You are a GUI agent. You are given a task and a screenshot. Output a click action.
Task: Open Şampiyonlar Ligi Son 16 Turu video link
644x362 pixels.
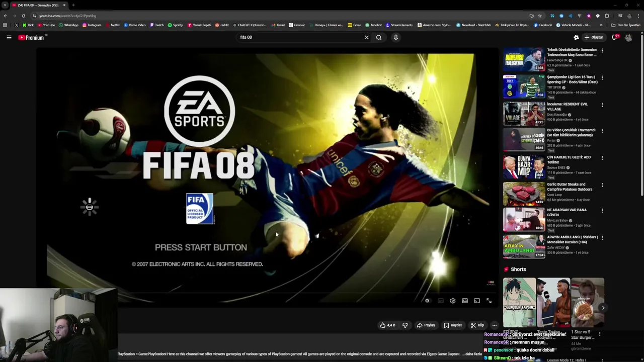pyautogui.click(x=572, y=79)
